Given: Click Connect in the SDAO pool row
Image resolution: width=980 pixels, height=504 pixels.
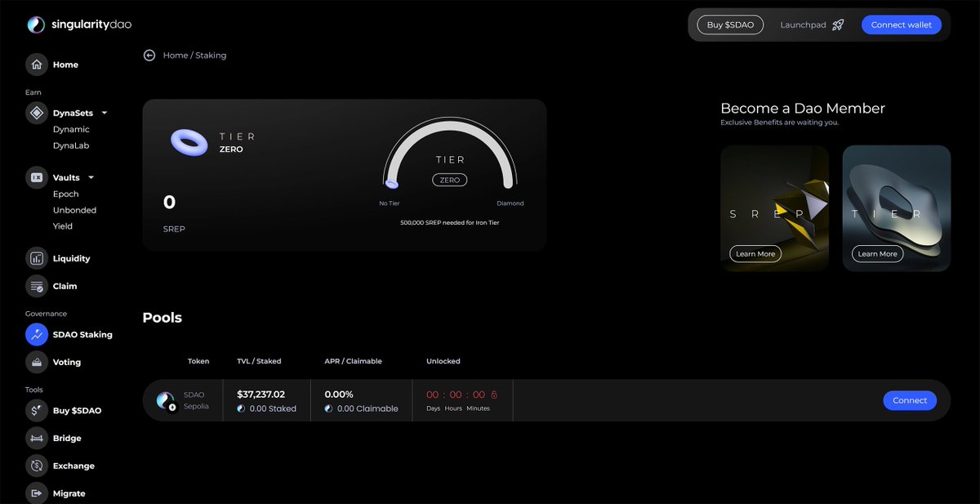Looking at the screenshot, I should (x=910, y=400).
